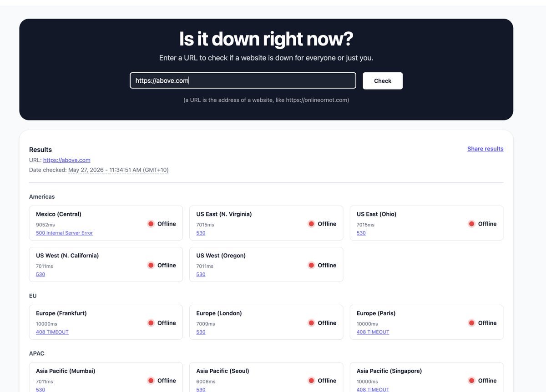Open Mexico 500 Internal Server Error link
The width and height of the screenshot is (546, 392).
click(64, 233)
